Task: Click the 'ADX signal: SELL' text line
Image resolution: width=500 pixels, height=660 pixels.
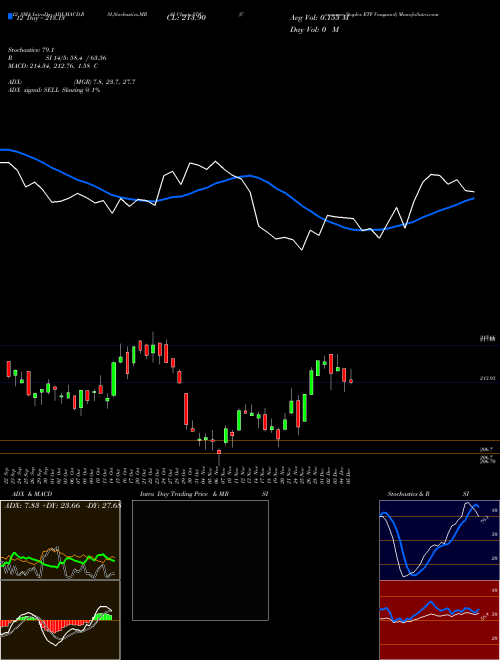Action: (54, 90)
